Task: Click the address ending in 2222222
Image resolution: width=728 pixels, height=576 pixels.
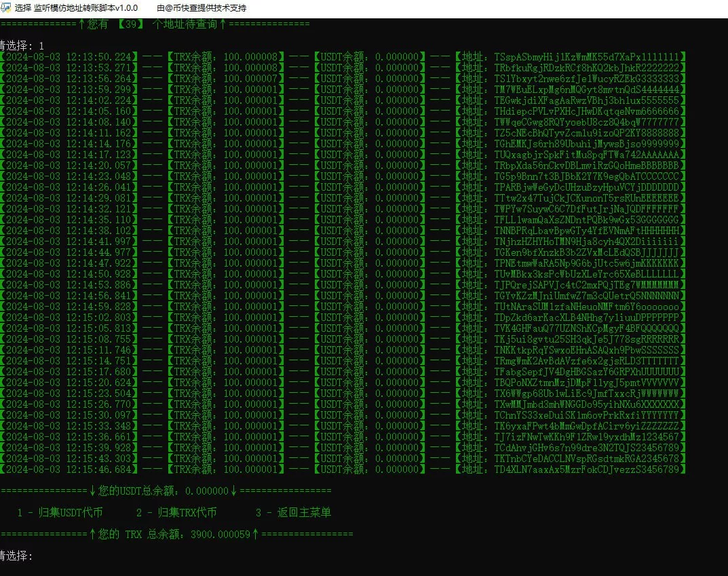Action: (586, 67)
